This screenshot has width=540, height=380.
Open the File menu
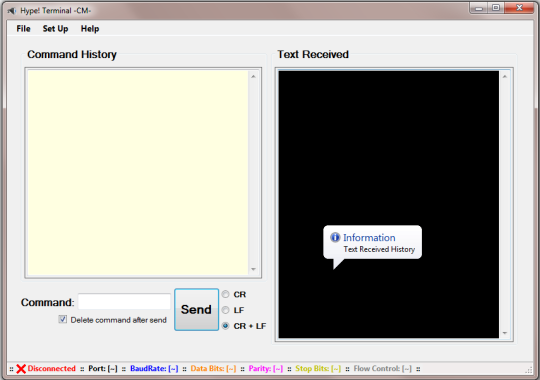[23, 29]
